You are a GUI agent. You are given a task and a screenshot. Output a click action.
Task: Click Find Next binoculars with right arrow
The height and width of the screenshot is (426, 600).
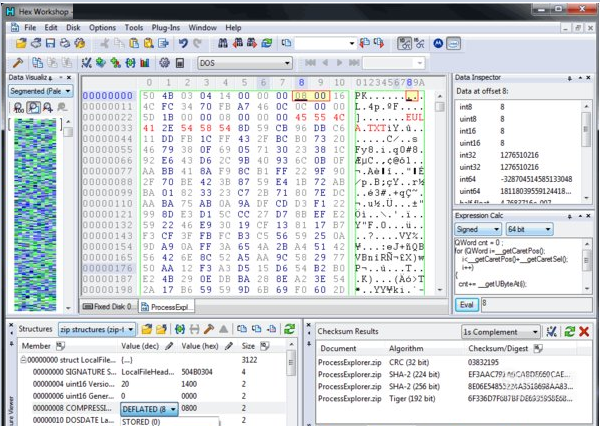coord(252,43)
